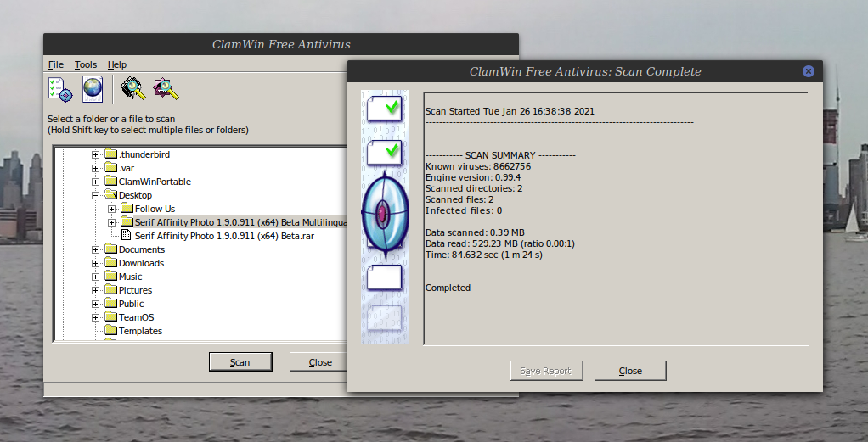Click the 'SCAN SUMMARY' heading line
This screenshot has height=442, width=868.
click(500, 155)
